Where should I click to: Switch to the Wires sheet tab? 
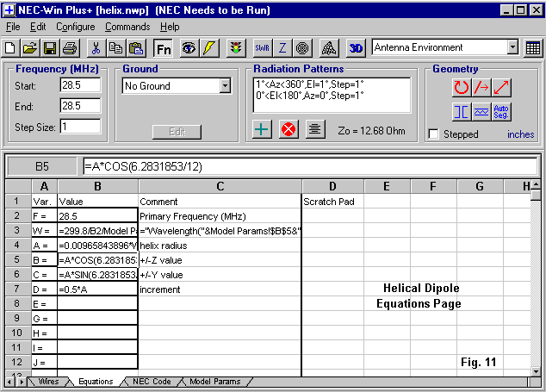pyautogui.click(x=49, y=381)
